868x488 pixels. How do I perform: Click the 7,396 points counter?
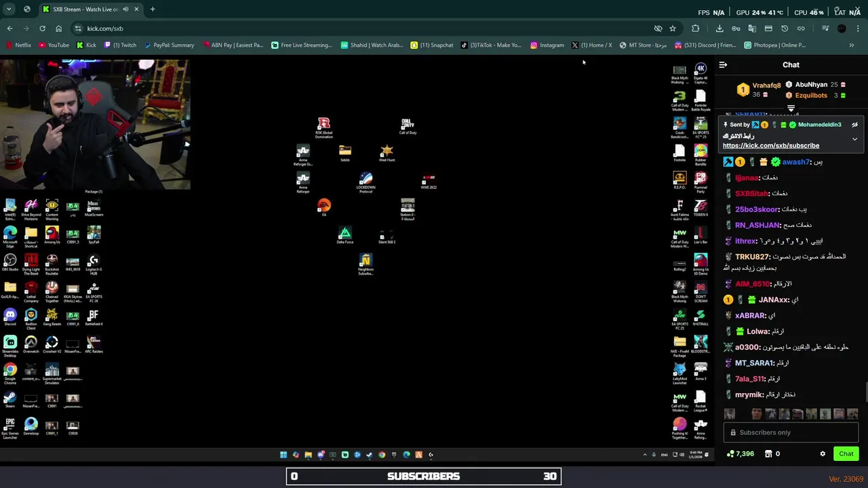coord(741,454)
